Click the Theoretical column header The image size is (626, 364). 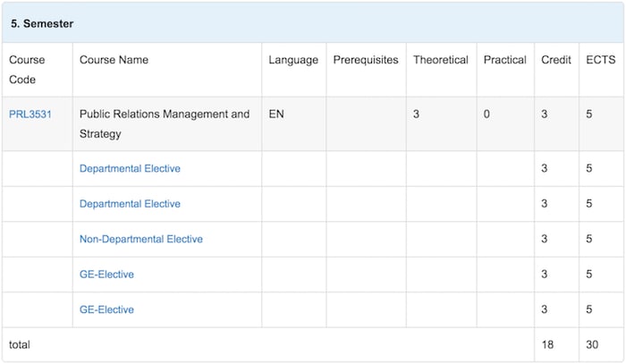click(441, 60)
